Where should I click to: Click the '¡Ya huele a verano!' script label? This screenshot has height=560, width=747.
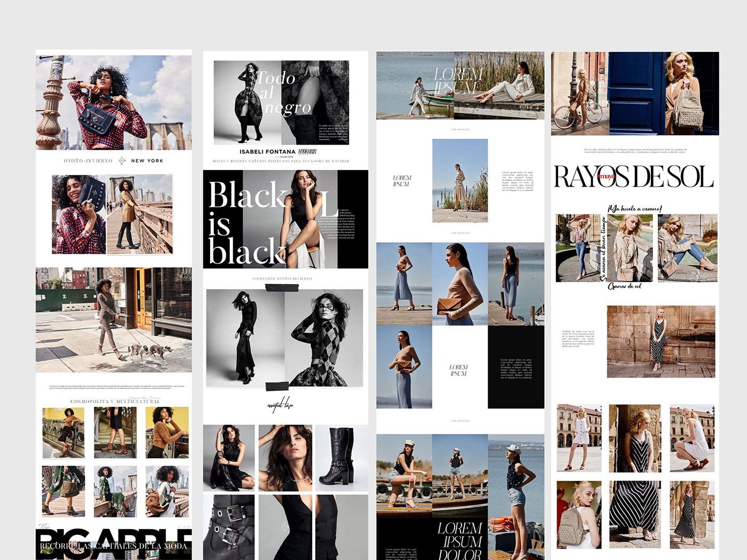point(634,209)
